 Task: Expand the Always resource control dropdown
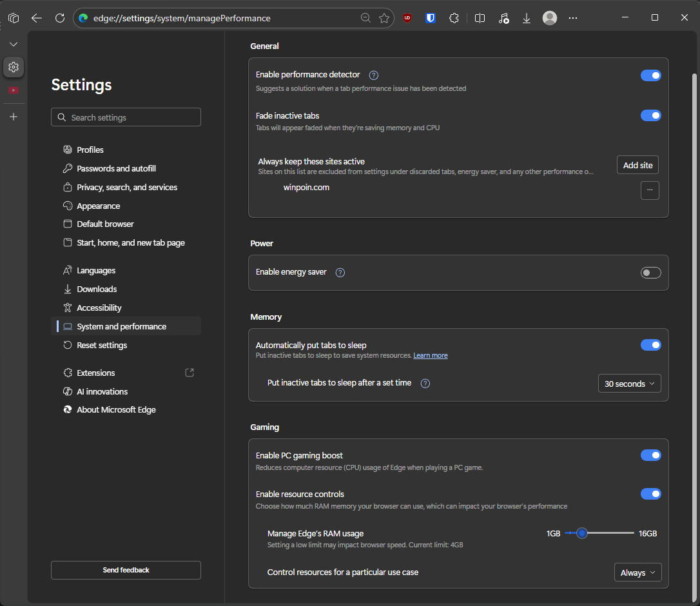coord(637,572)
